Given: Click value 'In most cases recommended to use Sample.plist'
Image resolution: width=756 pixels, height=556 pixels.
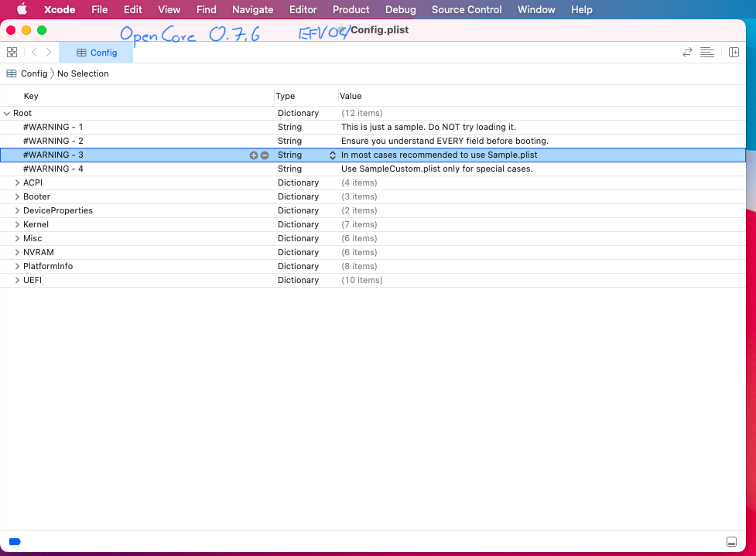Looking at the screenshot, I should (439, 155).
